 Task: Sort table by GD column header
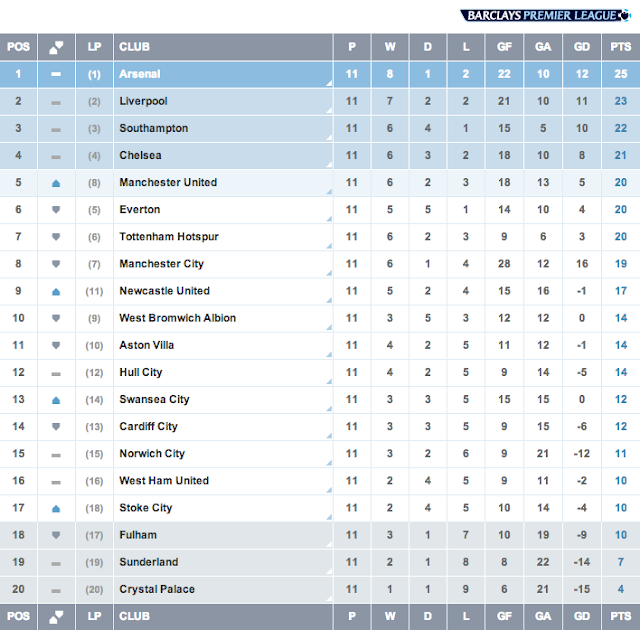click(x=583, y=47)
